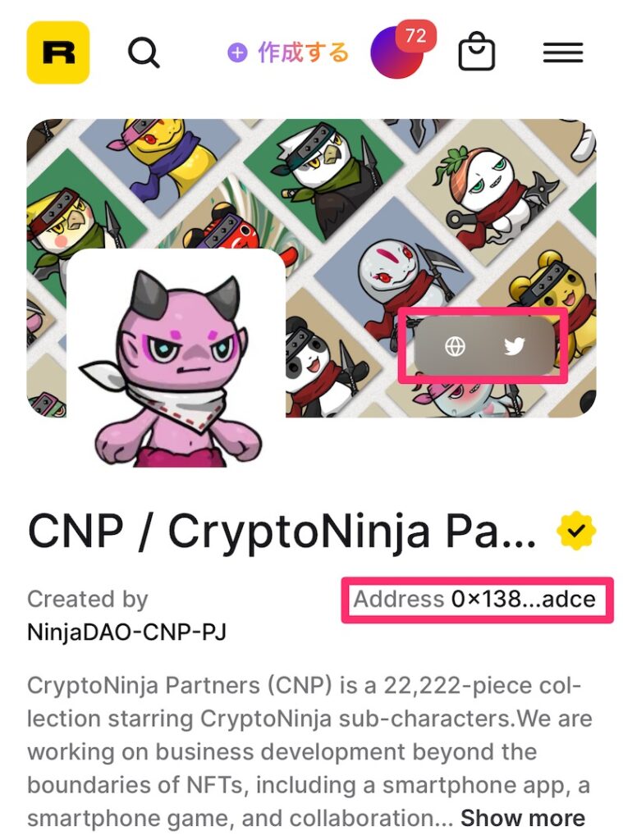Visit collection website via globe icon
Image resolution: width=623 pixels, height=840 pixels.
(456, 347)
